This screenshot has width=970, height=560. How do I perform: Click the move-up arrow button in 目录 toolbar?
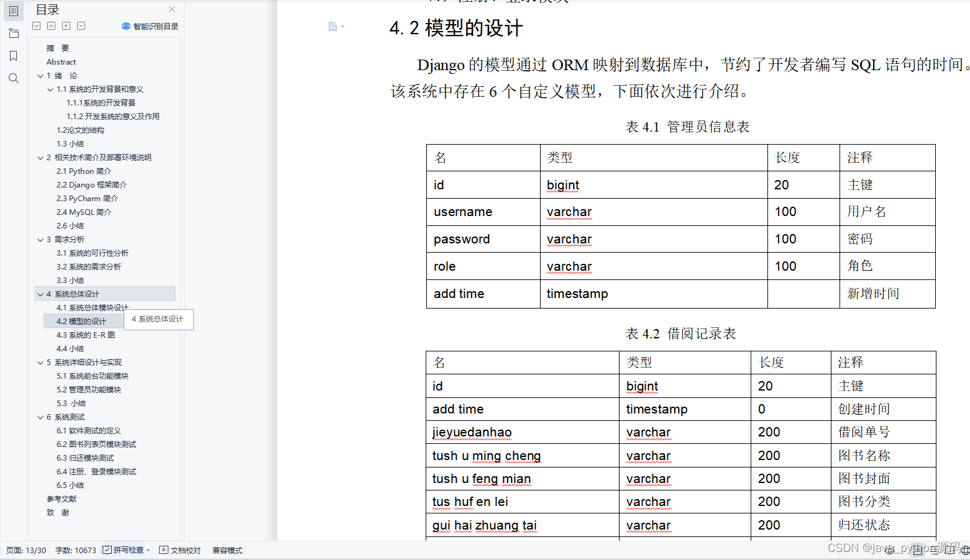click(52, 26)
